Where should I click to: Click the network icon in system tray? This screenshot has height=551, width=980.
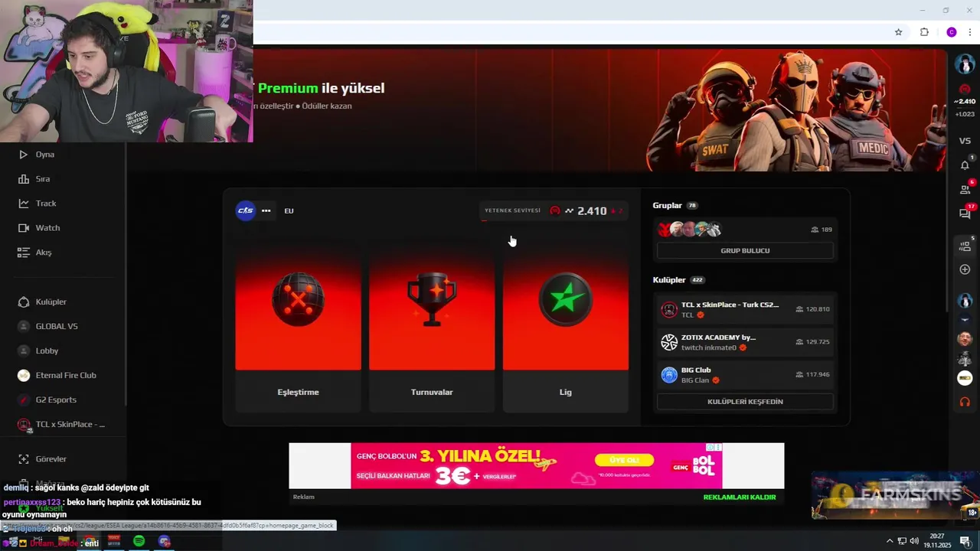click(902, 541)
